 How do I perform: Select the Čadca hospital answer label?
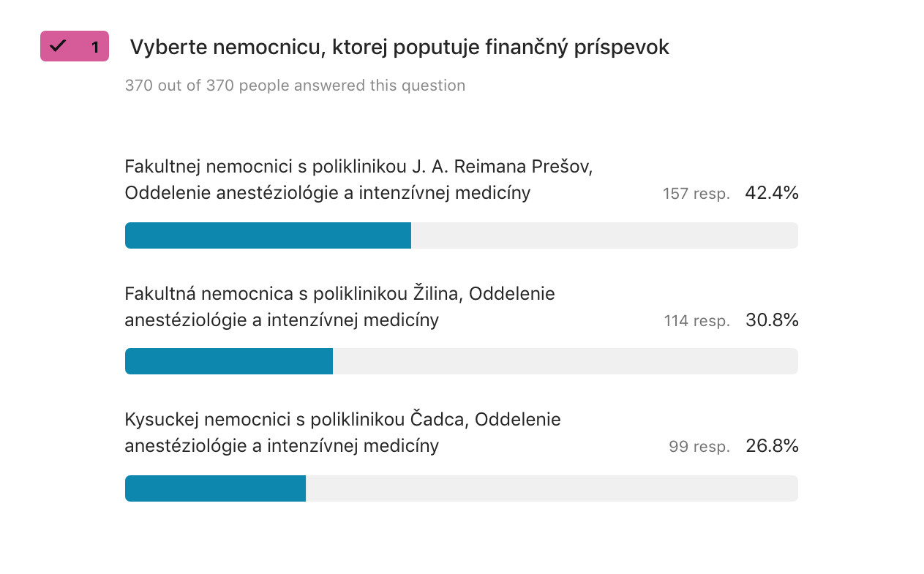tap(343, 433)
